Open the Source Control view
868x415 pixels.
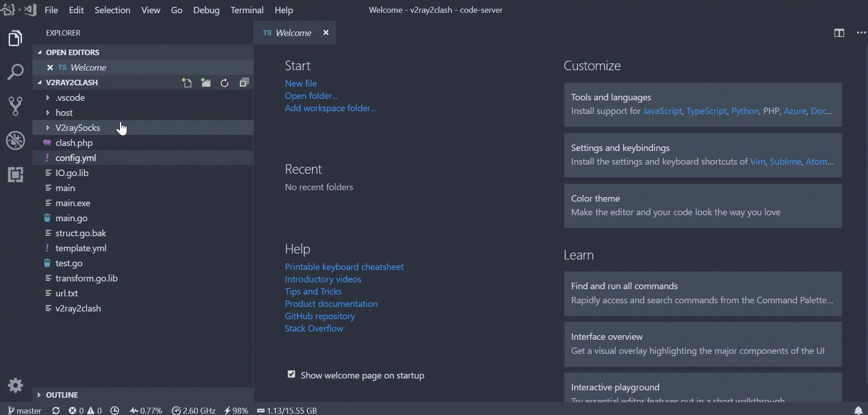15,106
